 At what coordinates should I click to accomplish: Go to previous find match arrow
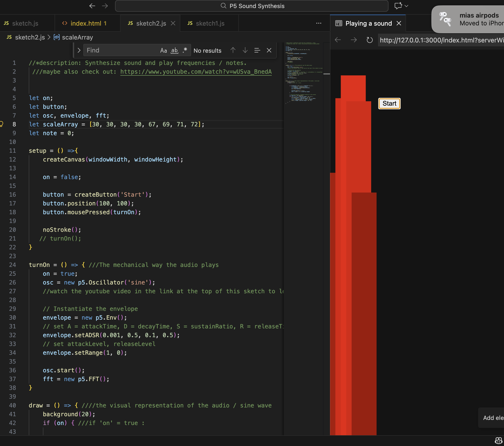[x=233, y=50]
